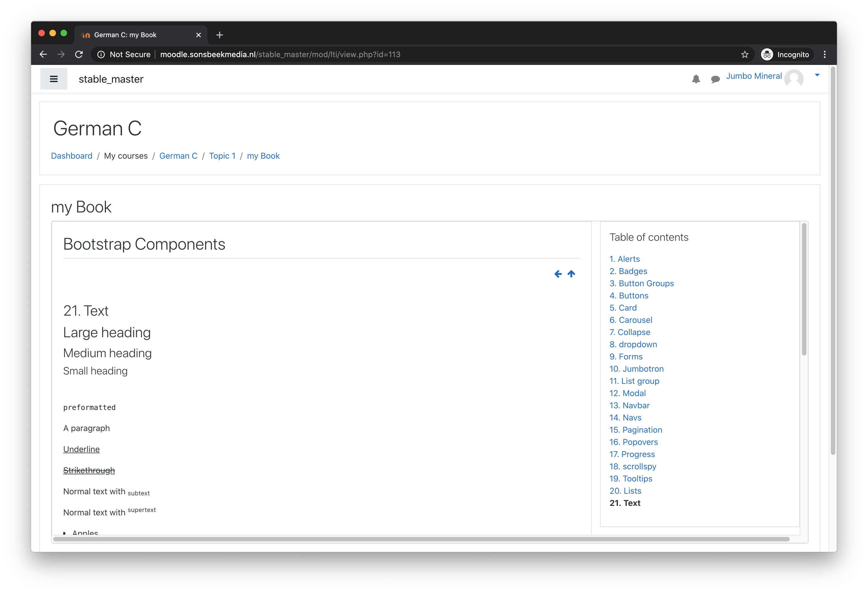The width and height of the screenshot is (868, 593).
Task: Open the my Book breadcrumb link
Action: [x=263, y=156]
